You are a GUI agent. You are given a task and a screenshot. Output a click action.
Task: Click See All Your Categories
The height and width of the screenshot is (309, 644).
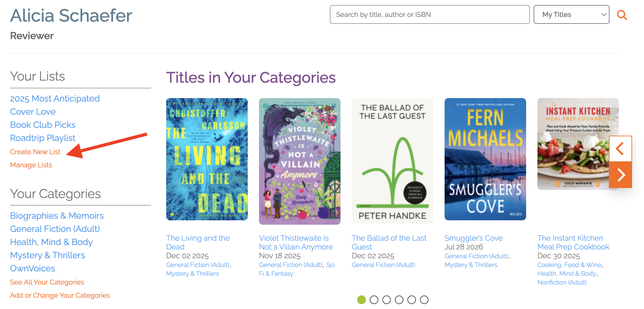(x=47, y=282)
